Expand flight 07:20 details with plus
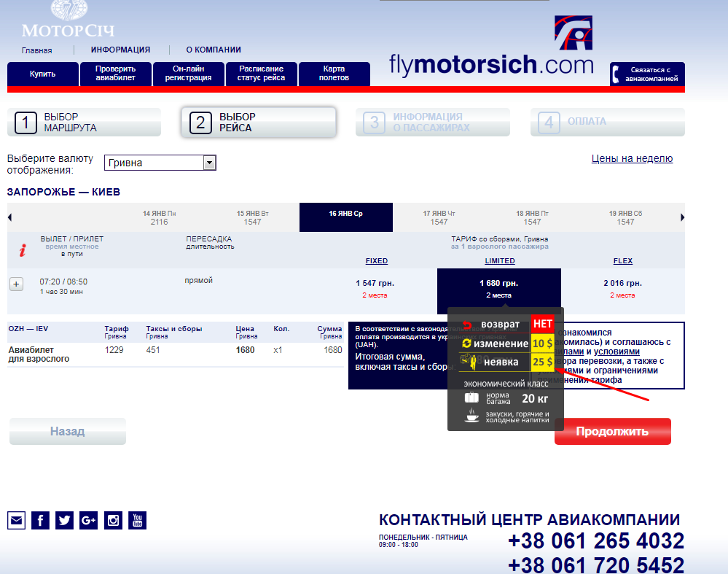This screenshot has width=728, height=574. tap(16, 284)
